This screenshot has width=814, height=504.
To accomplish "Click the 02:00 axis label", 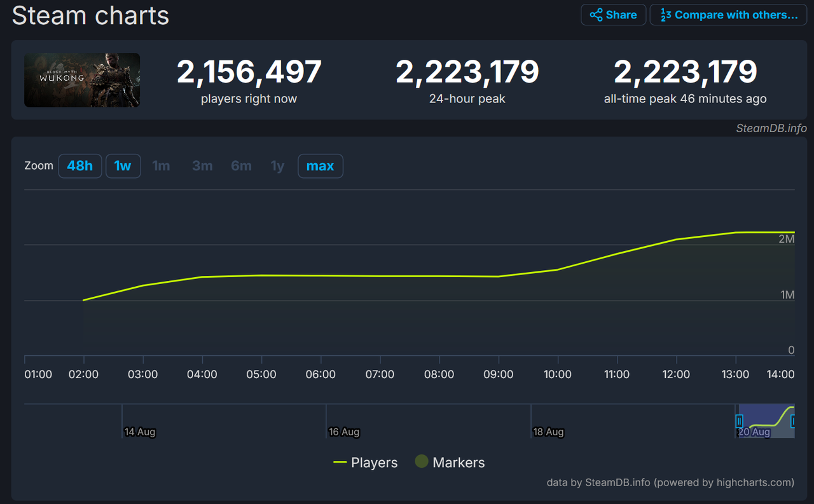I will pos(83,374).
